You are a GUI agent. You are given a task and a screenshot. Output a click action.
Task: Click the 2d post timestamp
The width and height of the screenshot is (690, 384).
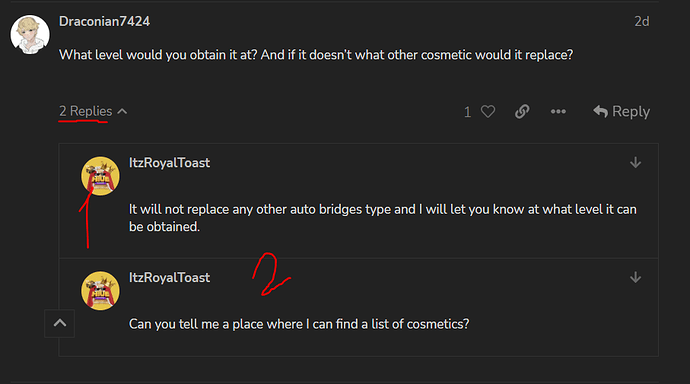(642, 21)
